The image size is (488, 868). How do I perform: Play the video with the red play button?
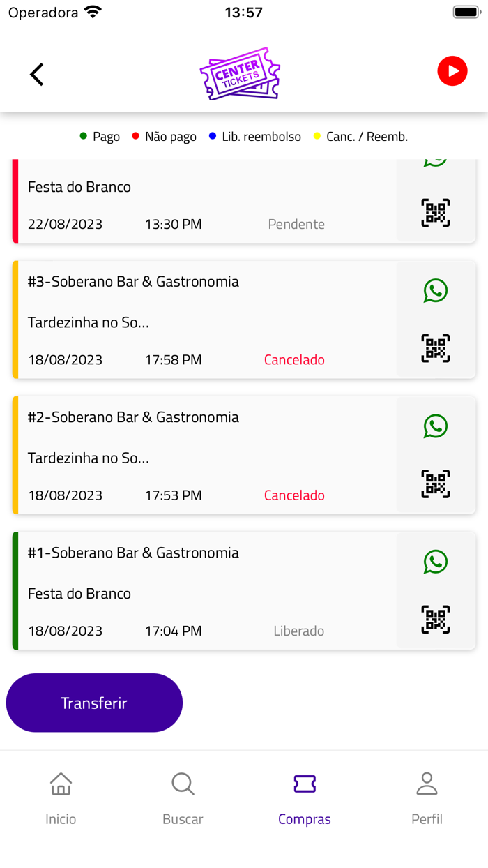(452, 70)
